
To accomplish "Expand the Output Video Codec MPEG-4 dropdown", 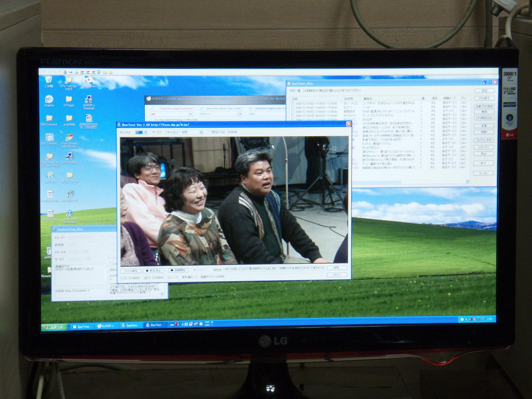I will tap(221, 114).
